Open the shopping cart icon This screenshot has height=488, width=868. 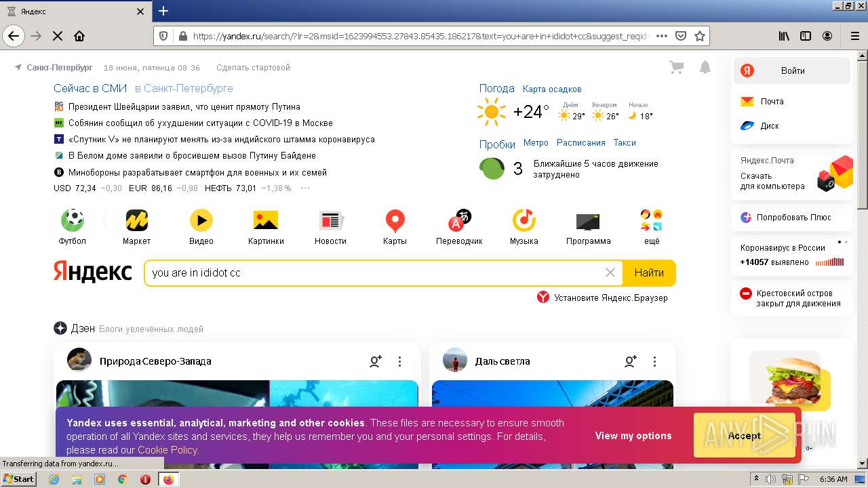pyautogui.click(x=676, y=67)
